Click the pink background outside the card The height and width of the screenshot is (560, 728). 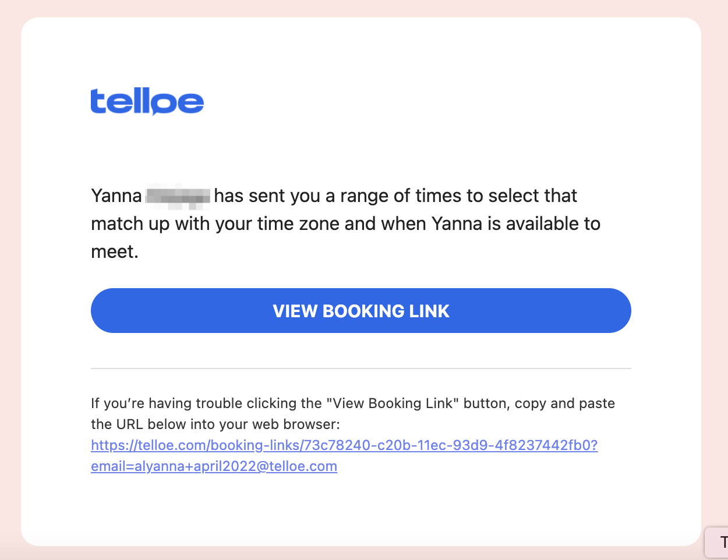pos(10,279)
